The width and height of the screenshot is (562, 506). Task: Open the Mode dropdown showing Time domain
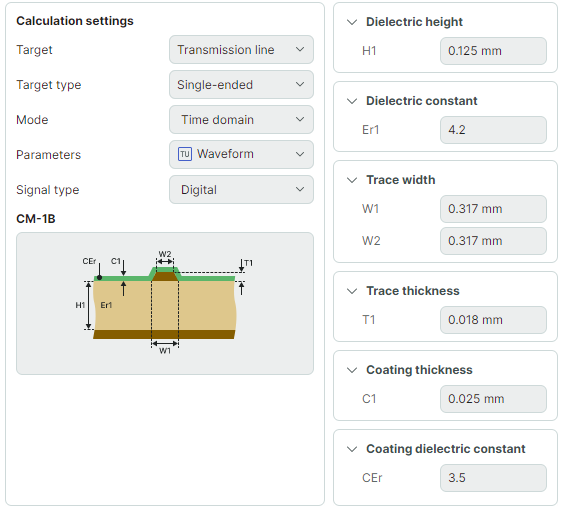241,119
